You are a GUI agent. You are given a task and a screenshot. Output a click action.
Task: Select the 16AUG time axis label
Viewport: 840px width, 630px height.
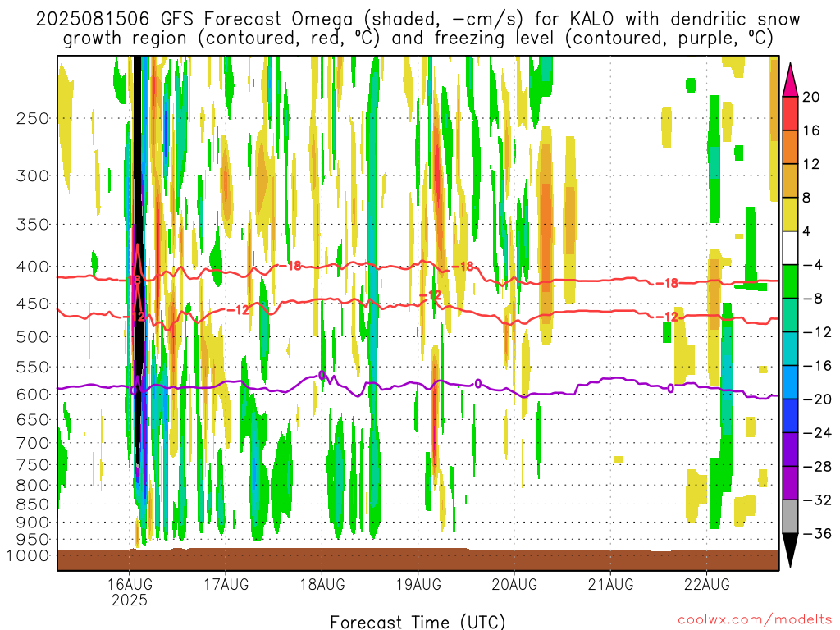coord(129,584)
